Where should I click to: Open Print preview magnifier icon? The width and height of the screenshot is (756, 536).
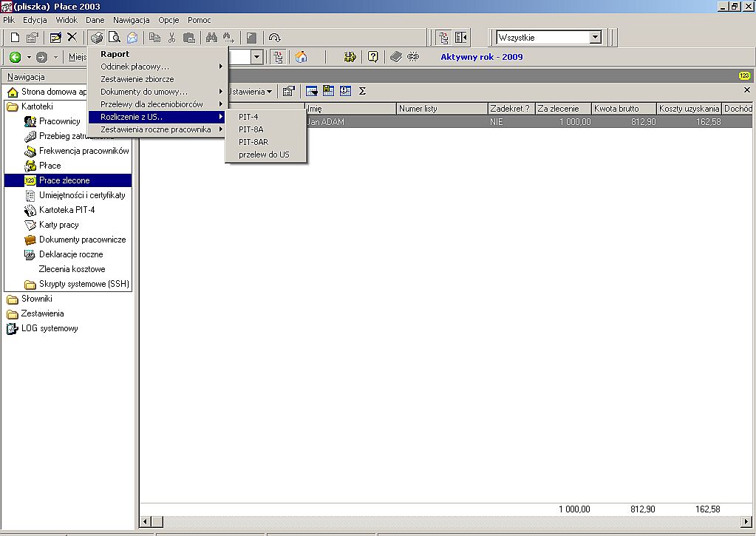click(115, 38)
